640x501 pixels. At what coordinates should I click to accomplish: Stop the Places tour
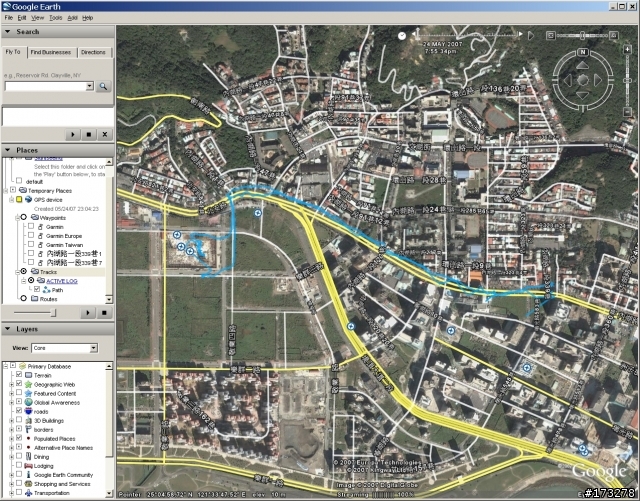pos(104,313)
